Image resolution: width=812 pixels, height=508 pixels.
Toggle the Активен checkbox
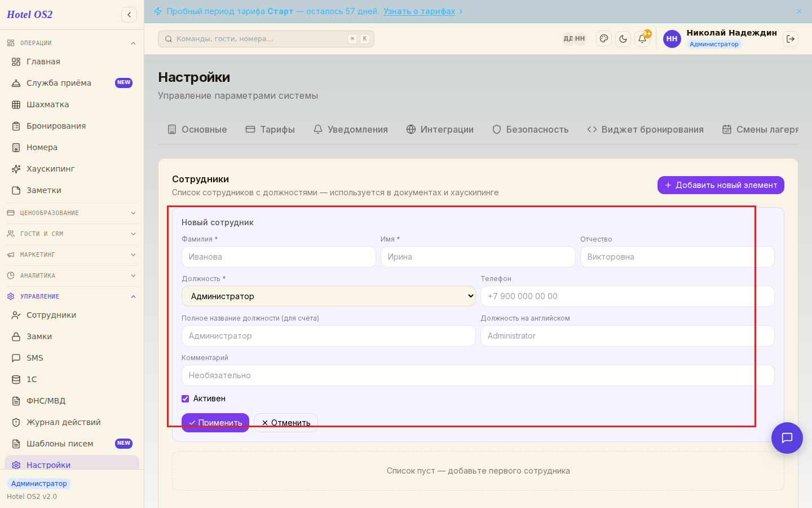tap(185, 398)
